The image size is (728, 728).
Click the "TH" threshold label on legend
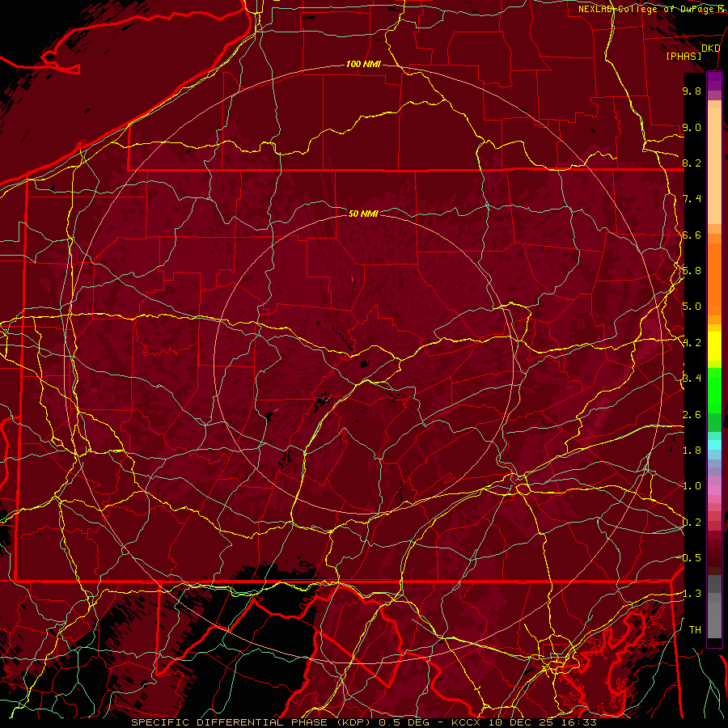tap(695, 630)
